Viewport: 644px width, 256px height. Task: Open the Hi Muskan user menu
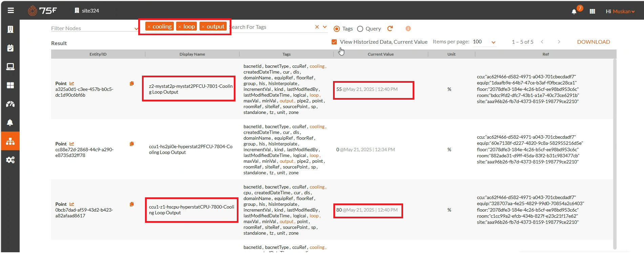point(620,11)
